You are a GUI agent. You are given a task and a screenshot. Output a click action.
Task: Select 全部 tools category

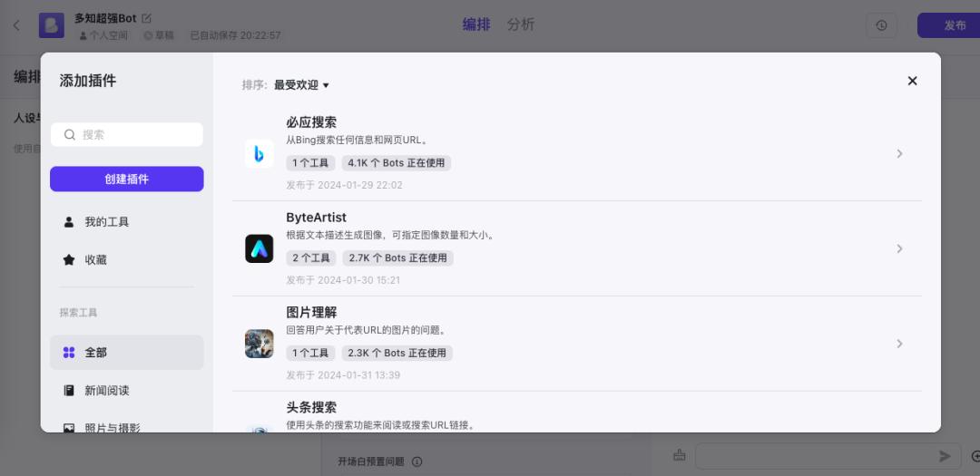(x=127, y=353)
